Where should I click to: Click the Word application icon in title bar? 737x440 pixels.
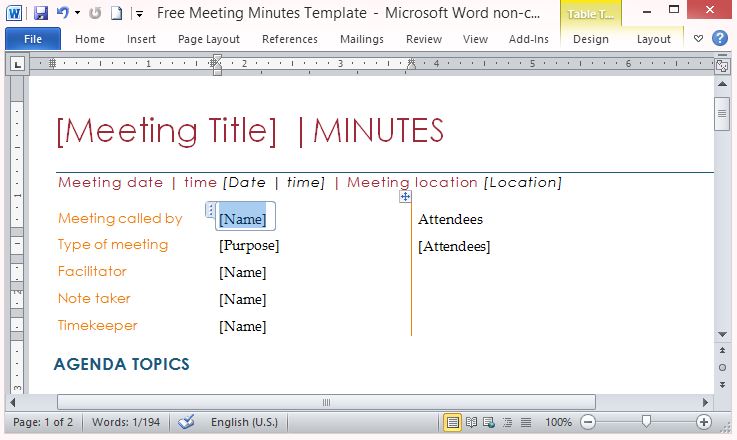(x=14, y=13)
